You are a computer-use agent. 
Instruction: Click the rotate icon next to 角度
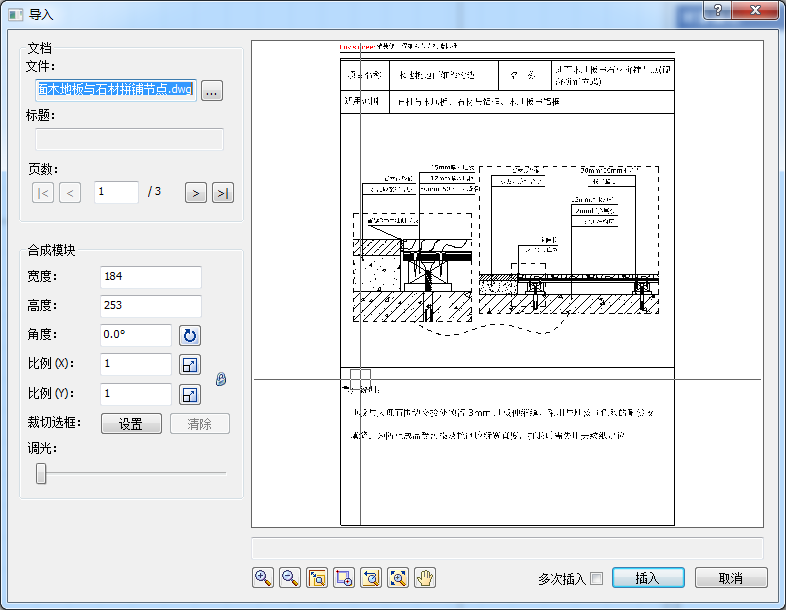coord(190,335)
